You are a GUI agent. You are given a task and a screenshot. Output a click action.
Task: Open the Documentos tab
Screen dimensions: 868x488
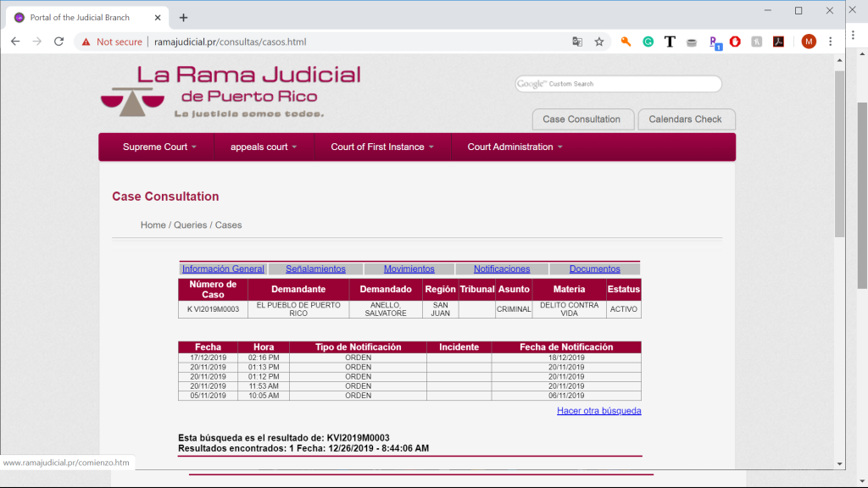click(594, 269)
